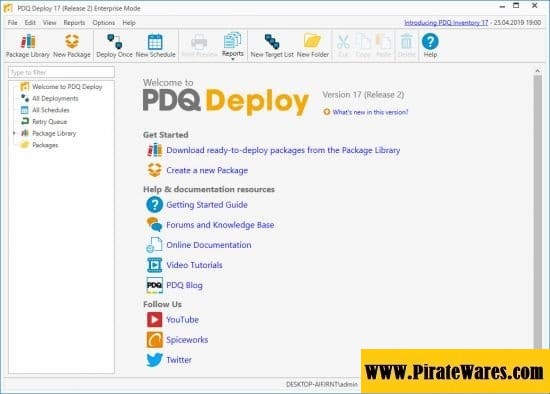Click the YouTube icon under Follow Us
The image size is (550, 394).
point(154,320)
